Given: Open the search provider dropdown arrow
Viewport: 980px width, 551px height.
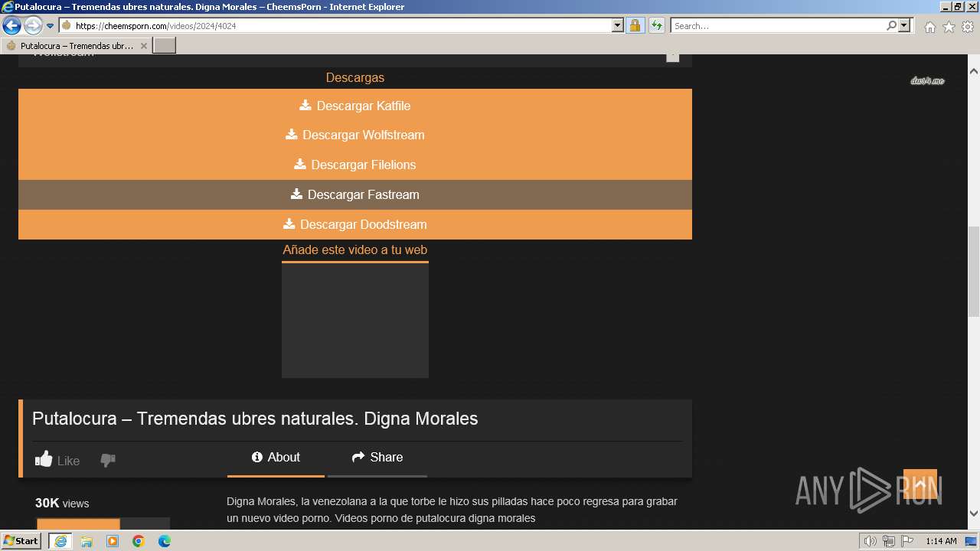Looking at the screenshot, I should click(x=904, y=25).
